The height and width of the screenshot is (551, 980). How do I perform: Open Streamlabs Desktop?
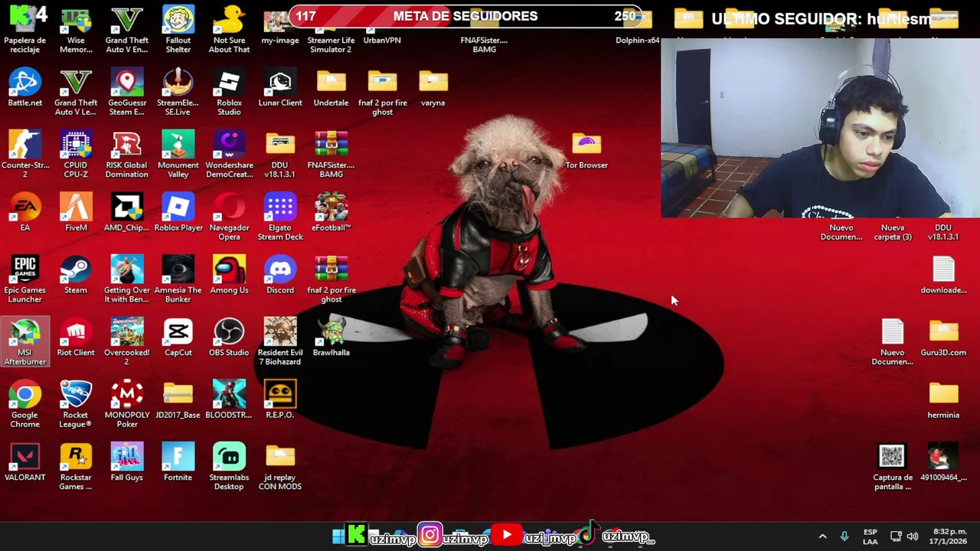point(229,467)
